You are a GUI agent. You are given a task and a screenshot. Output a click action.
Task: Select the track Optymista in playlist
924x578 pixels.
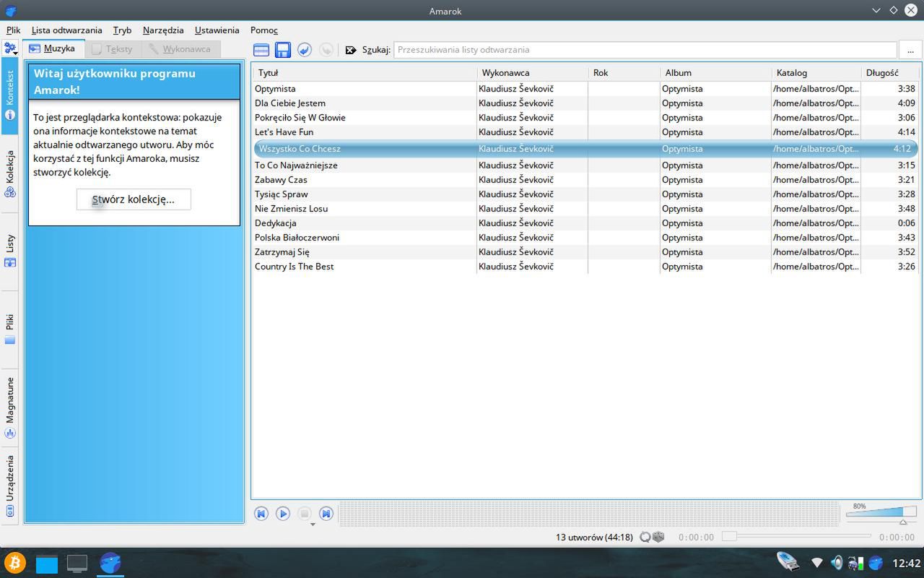point(585,89)
